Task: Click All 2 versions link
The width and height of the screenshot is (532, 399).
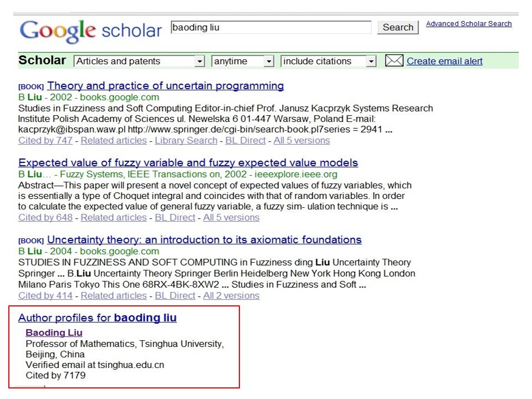Action: (231, 295)
